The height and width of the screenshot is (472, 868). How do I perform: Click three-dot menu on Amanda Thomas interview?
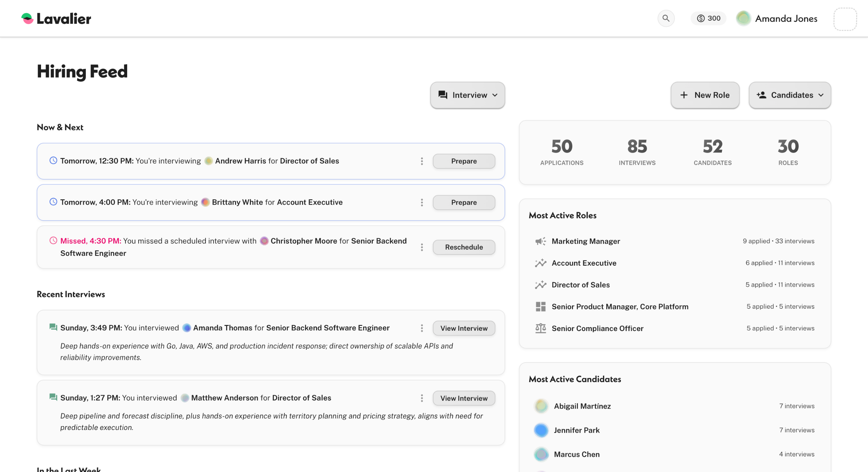tap(422, 328)
